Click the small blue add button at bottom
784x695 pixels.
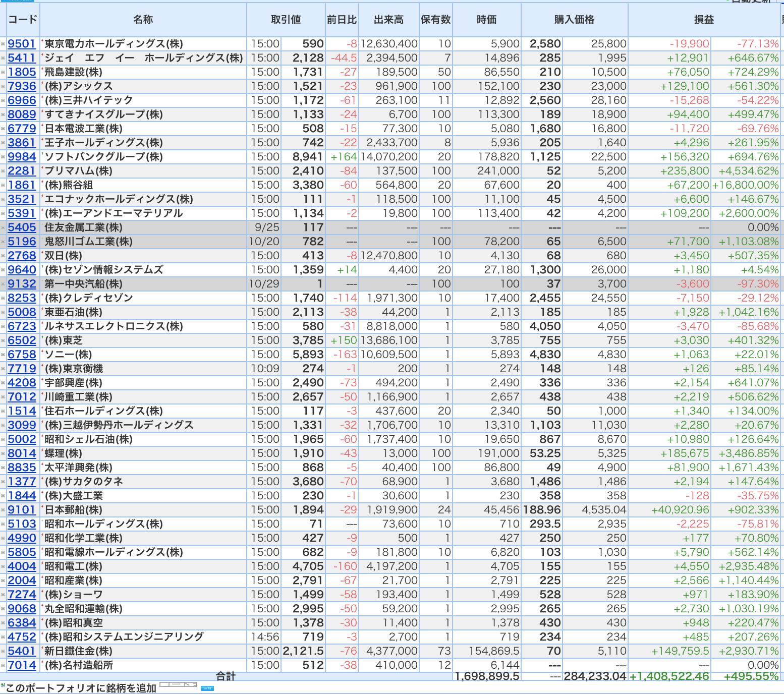point(207,688)
